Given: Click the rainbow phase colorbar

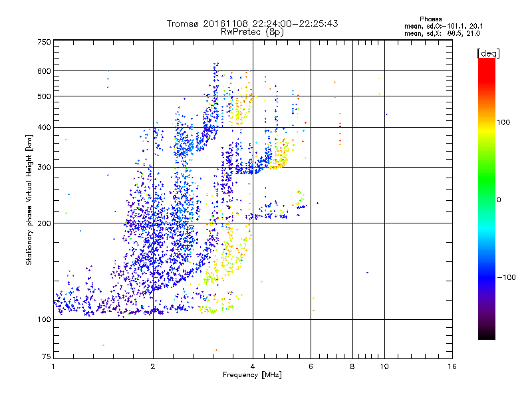Looking at the screenshot, I should pos(487,198).
